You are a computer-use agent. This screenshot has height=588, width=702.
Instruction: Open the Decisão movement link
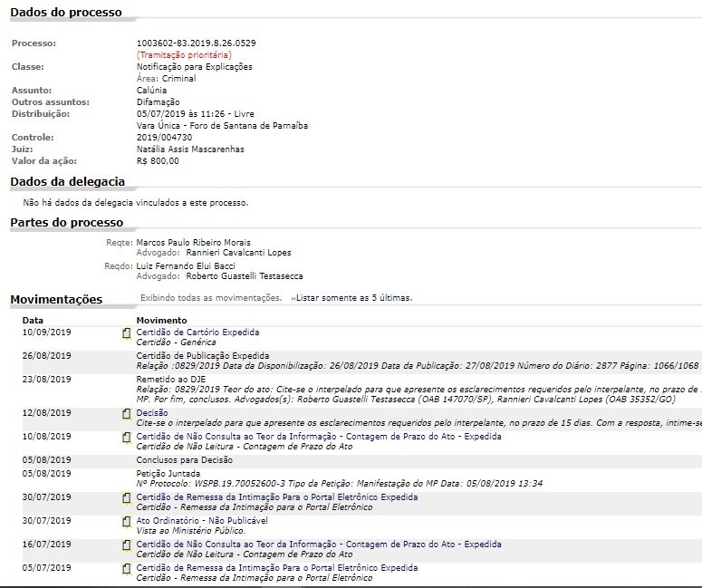(152, 413)
